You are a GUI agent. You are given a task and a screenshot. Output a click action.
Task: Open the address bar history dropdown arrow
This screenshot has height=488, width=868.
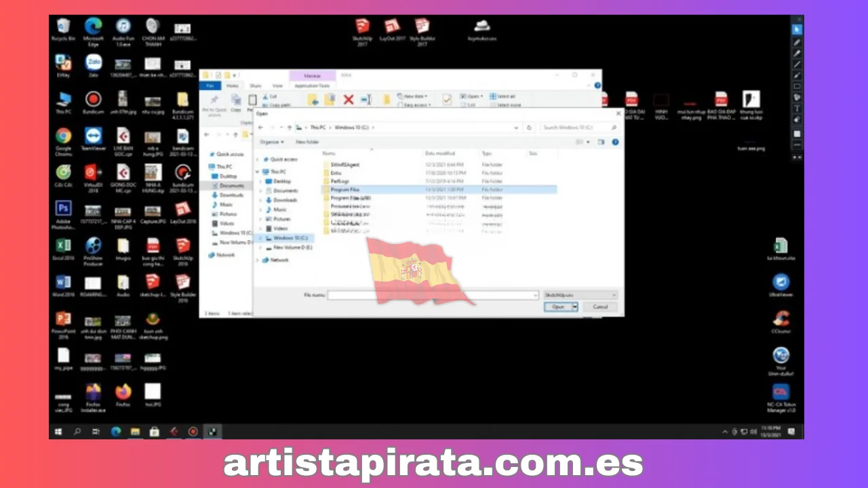coord(517,127)
